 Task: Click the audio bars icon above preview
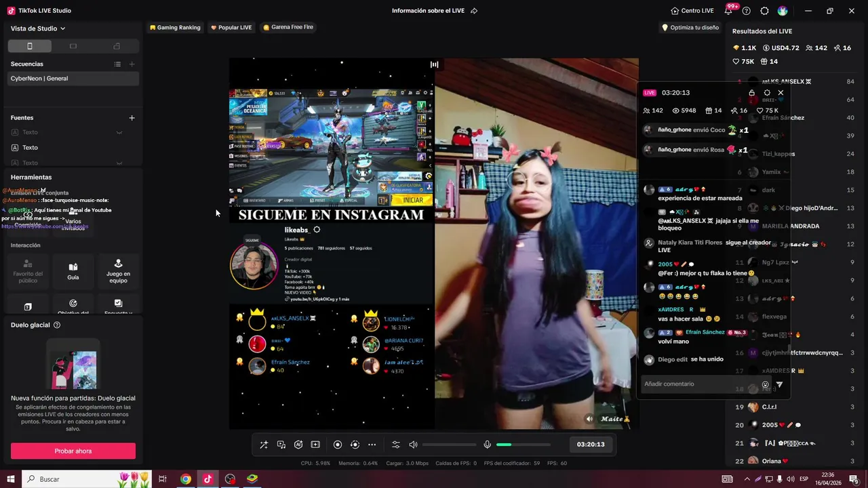[x=434, y=65]
